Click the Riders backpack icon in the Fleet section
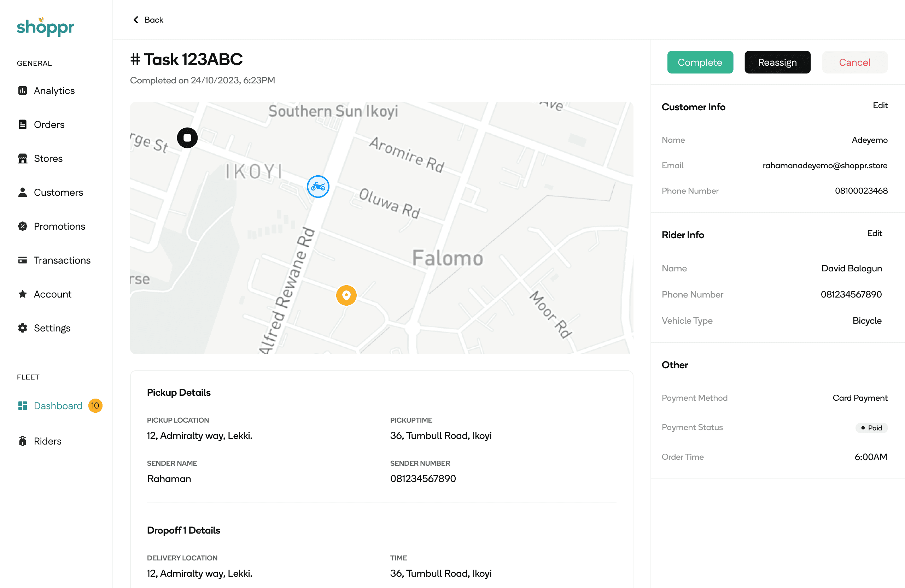905x588 pixels. (22, 441)
